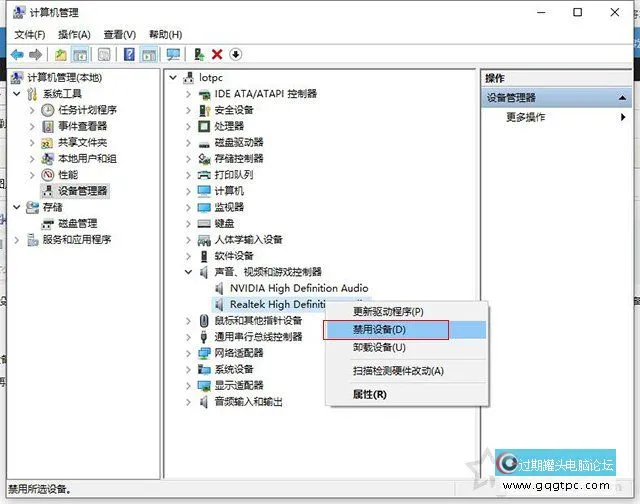Toggle the console tree pane icon
This screenshot has height=504, width=640.
(x=80, y=54)
